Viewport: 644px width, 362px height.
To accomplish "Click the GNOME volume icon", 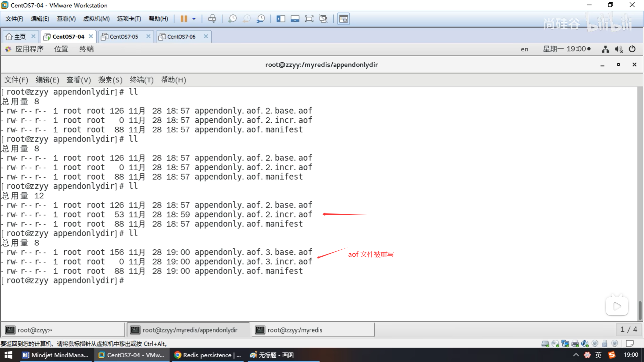I will coord(619,49).
